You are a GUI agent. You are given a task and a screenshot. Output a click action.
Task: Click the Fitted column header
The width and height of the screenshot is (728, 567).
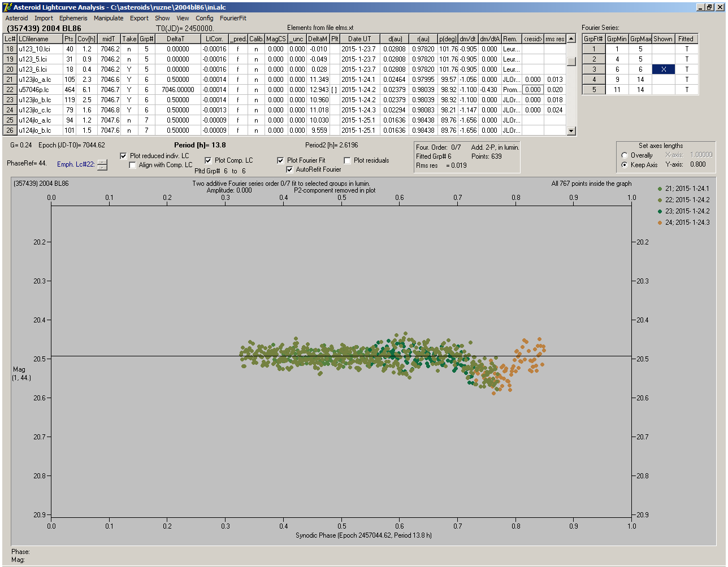[686, 39]
